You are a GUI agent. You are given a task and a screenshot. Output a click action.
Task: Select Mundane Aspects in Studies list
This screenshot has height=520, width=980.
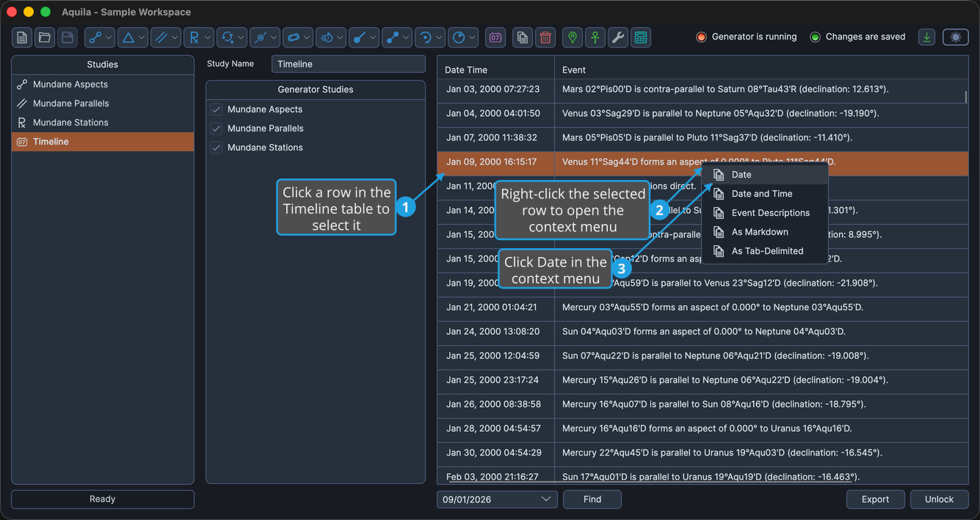click(103, 84)
